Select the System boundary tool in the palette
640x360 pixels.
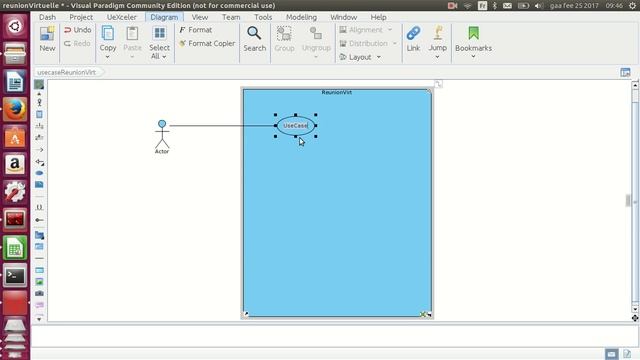click(39, 114)
